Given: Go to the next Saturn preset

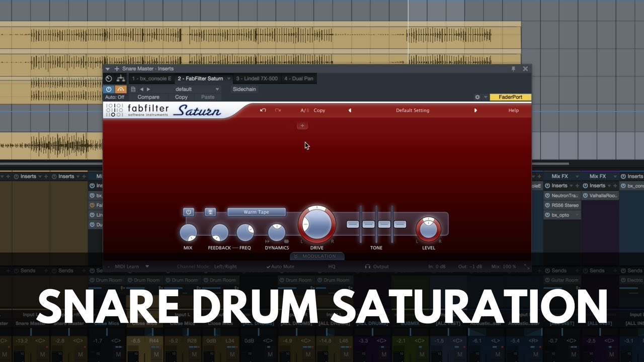Looking at the screenshot, I should click(x=475, y=110).
